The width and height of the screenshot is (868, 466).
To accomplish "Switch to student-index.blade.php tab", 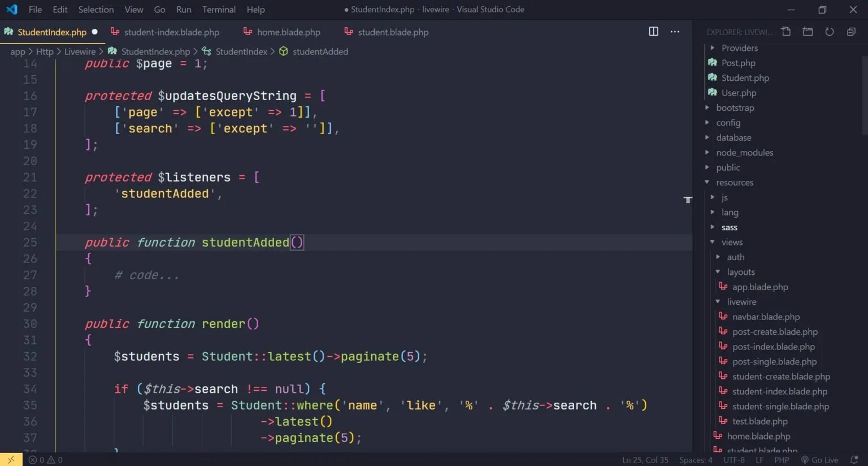I will coord(165,32).
